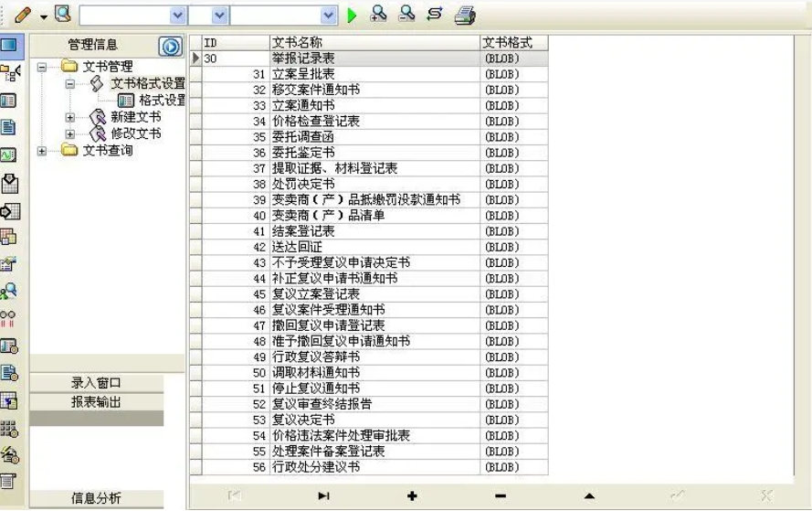
Task: Click the preview magnifier document icon
Action: (x=63, y=14)
